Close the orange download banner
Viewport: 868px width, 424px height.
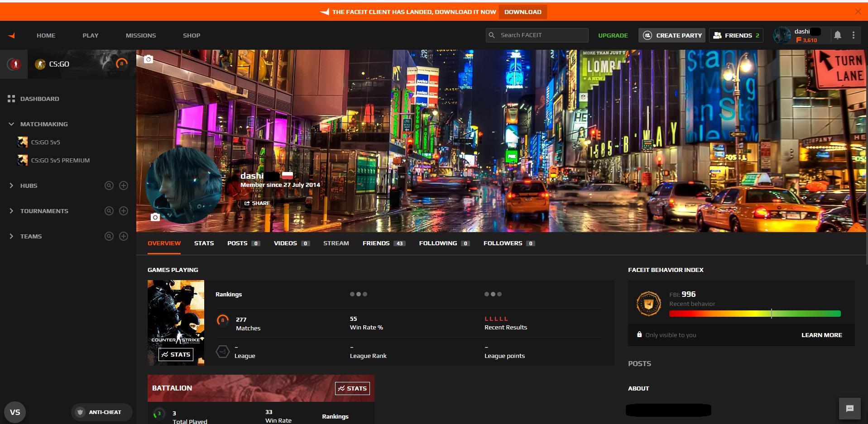click(x=858, y=12)
